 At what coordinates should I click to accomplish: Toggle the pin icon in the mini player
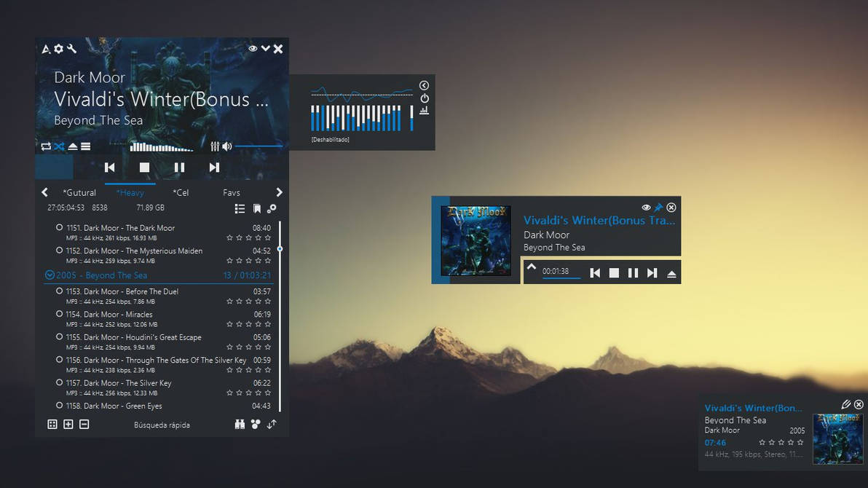pos(658,207)
